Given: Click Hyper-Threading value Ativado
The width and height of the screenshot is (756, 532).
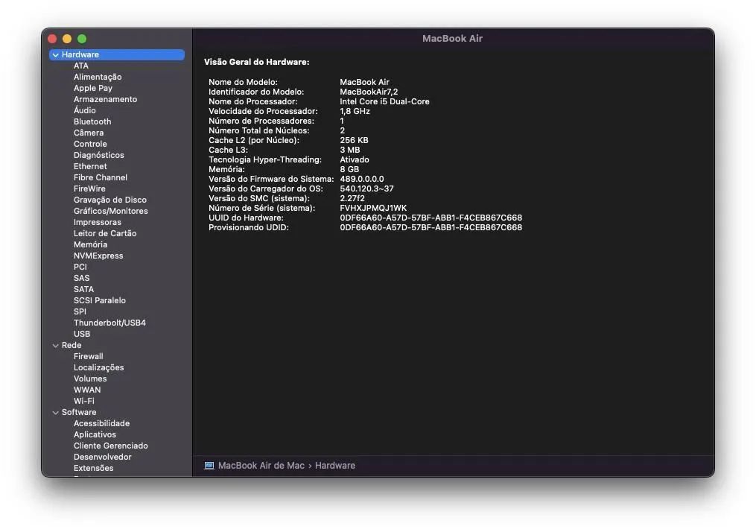Looking at the screenshot, I should coord(355,159).
